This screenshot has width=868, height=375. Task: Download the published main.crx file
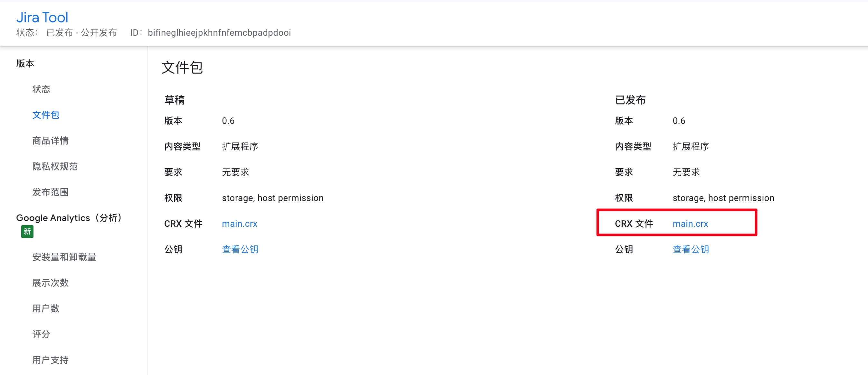pos(690,224)
